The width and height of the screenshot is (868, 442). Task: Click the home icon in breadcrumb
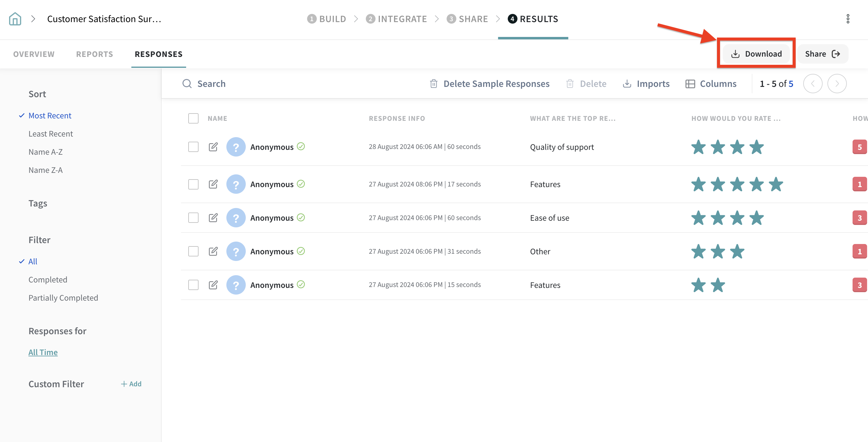(x=15, y=19)
